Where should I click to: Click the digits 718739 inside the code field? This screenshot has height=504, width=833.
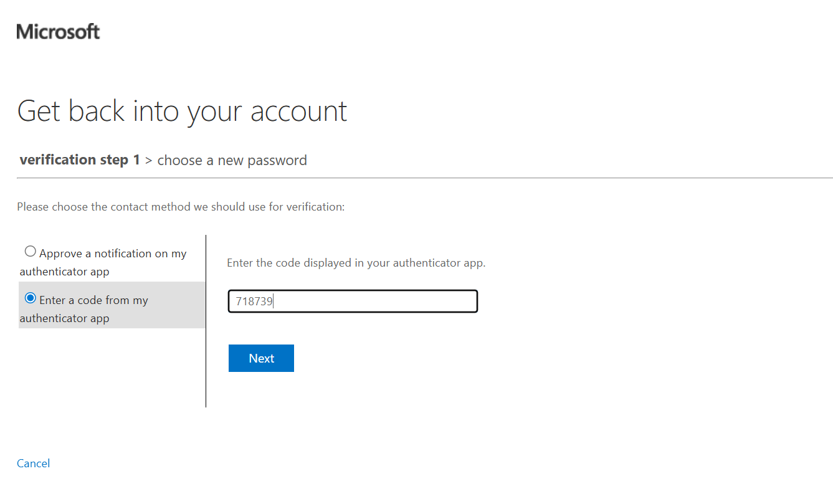(x=254, y=302)
